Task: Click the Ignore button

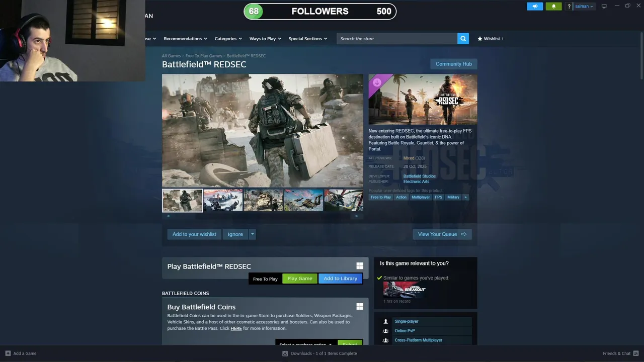Action: point(235,234)
